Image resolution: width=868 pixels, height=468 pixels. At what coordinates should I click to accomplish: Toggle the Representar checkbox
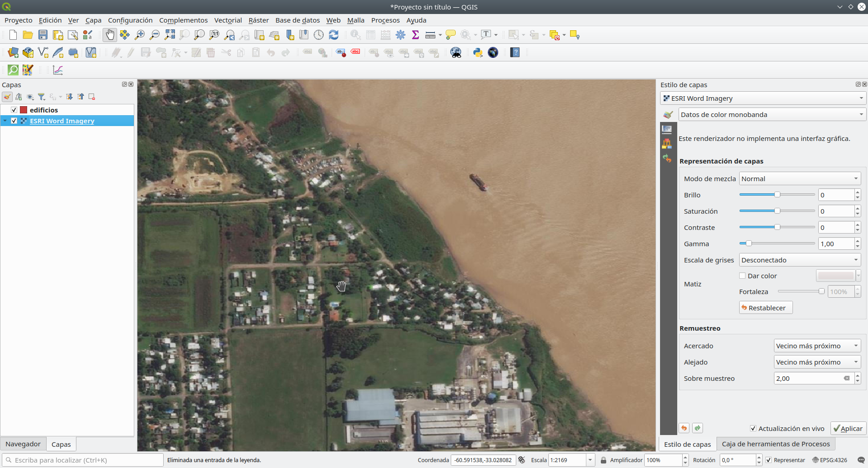pyautogui.click(x=769, y=460)
